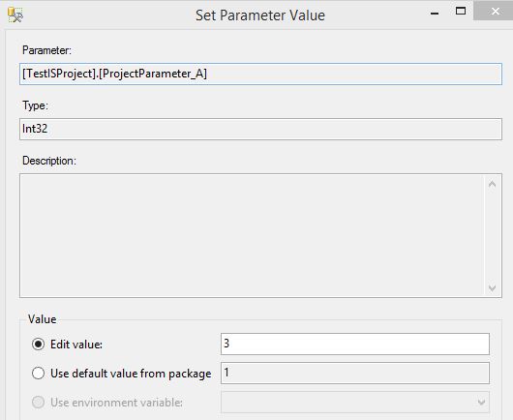Screen dimensions: 513x420
Task: Select the Use environment variable radio button
Action: (x=39, y=402)
